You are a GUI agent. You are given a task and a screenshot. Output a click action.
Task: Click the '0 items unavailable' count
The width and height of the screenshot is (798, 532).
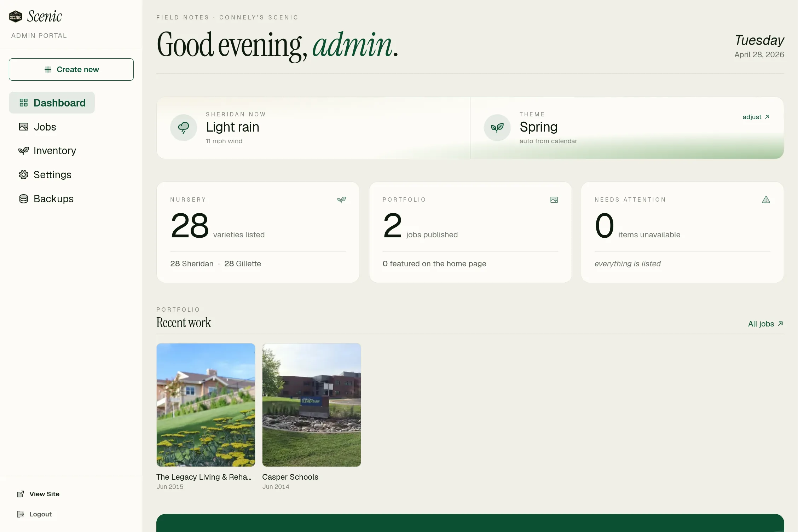(637, 226)
